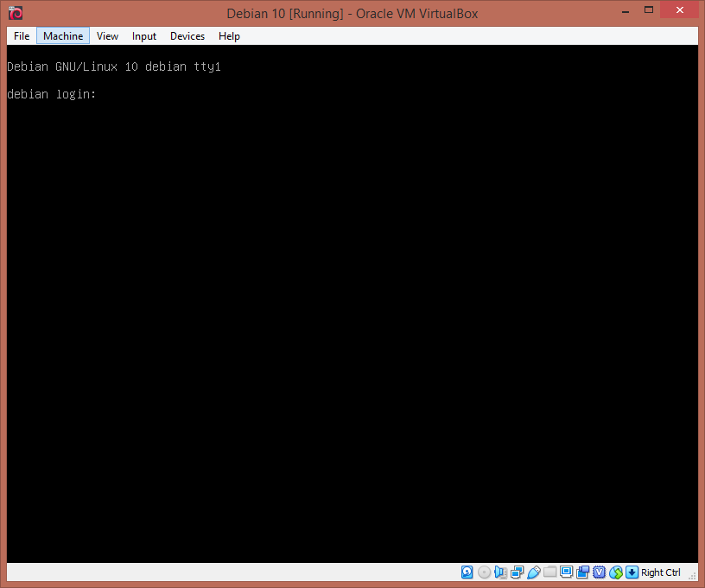Click the debian login prompt text
The width and height of the screenshot is (705, 588).
51,94
